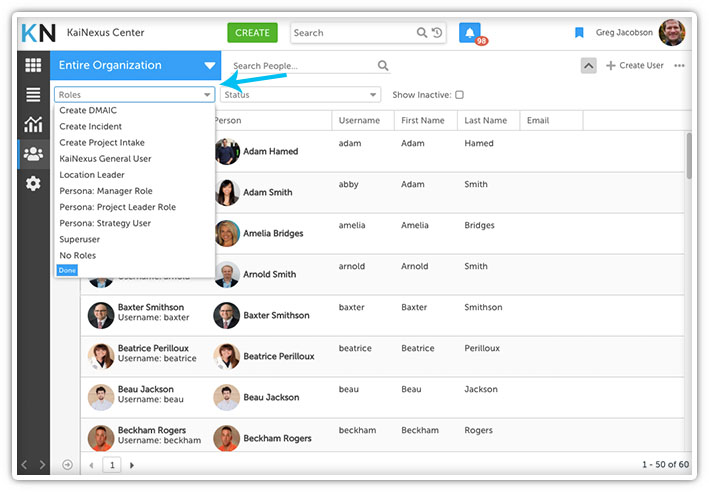Screen dimensions: 709x492
Task: Open the settings gear icon in sidebar
Action: click(x=33, y=184)
